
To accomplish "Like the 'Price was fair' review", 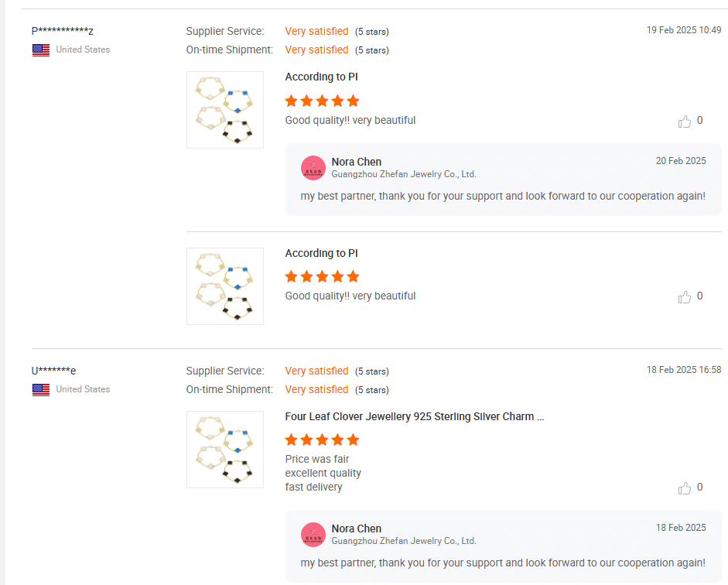I will tap(685, 488).
